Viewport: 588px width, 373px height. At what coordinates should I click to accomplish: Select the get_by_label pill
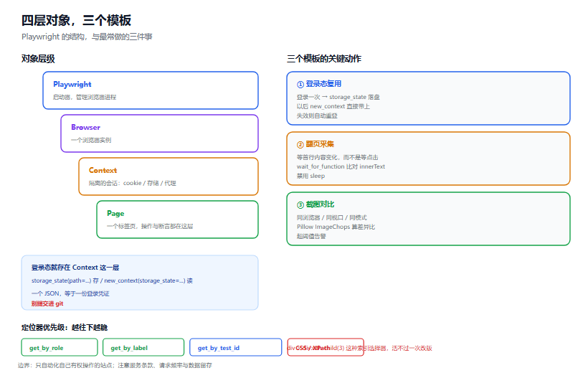pos(143,347)
